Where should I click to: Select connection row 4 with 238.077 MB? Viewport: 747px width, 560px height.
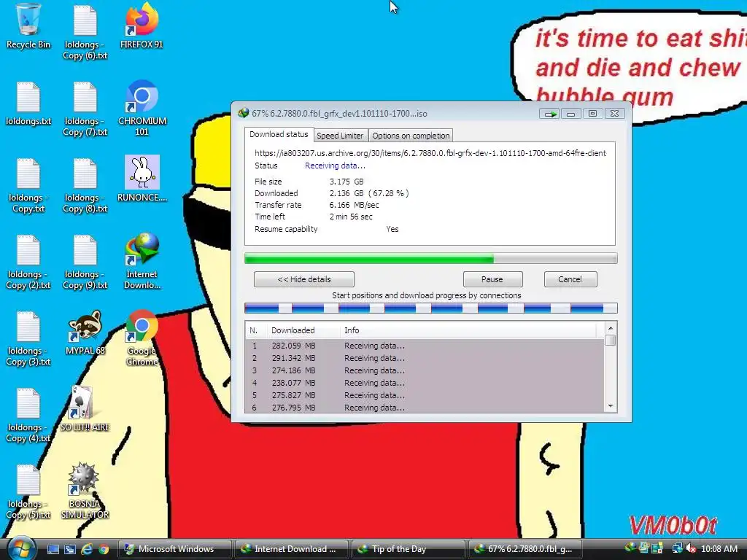[x=425, y=383]
